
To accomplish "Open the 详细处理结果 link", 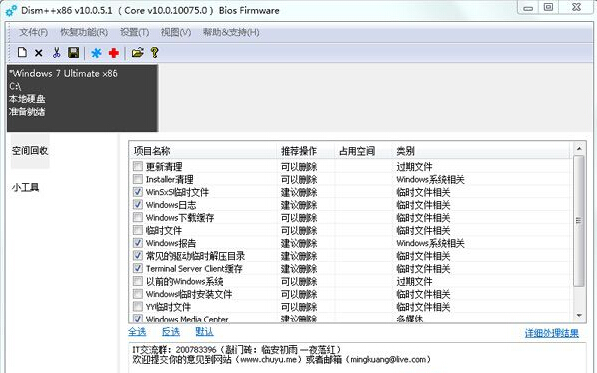I will click(552, 333).
